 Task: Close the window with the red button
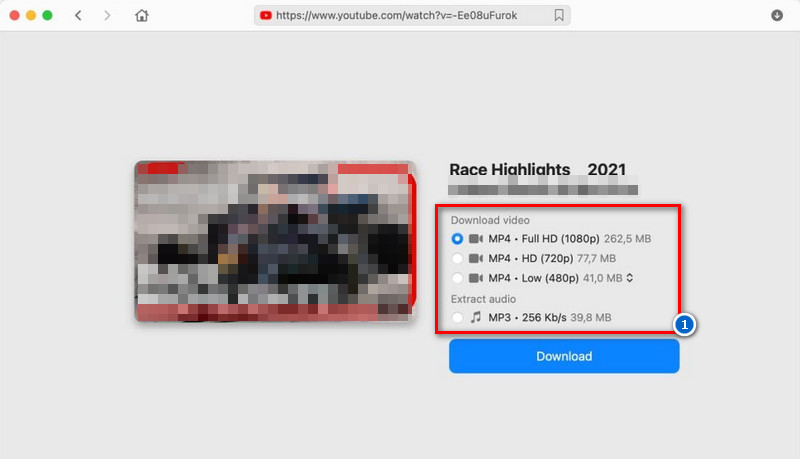coord(14,16)
